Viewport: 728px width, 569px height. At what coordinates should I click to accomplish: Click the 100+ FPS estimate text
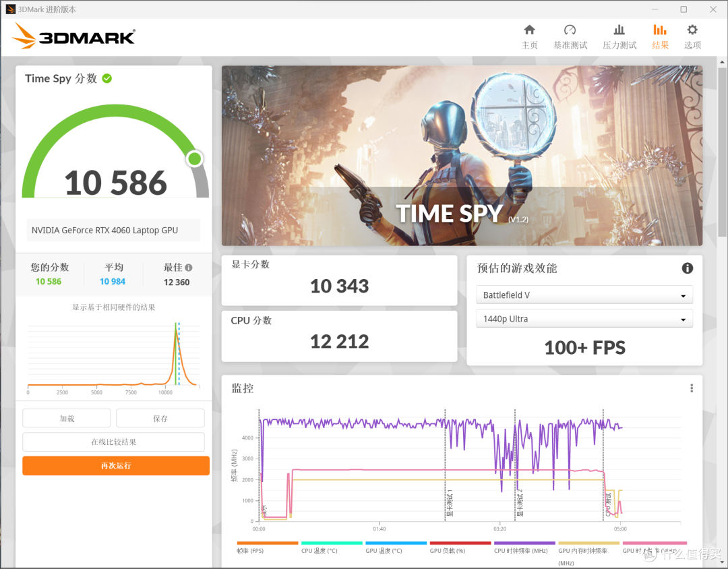coord(584,347)
